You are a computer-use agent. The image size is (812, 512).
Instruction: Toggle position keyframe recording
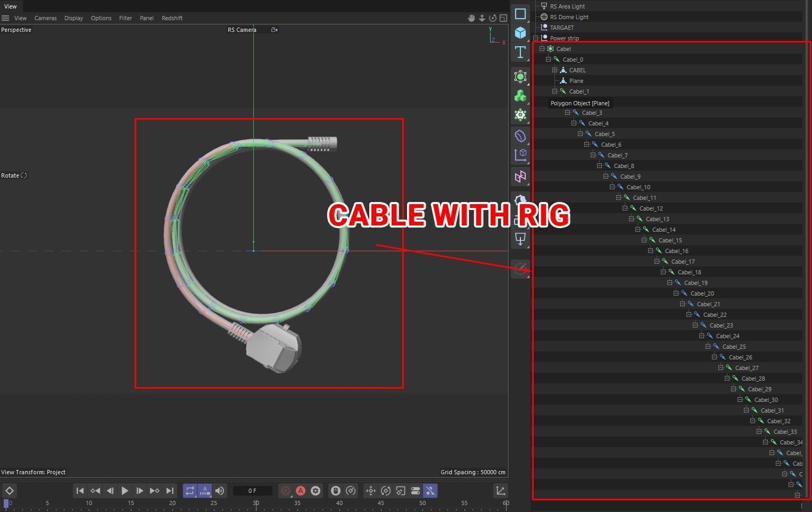[x=371, y=491]
